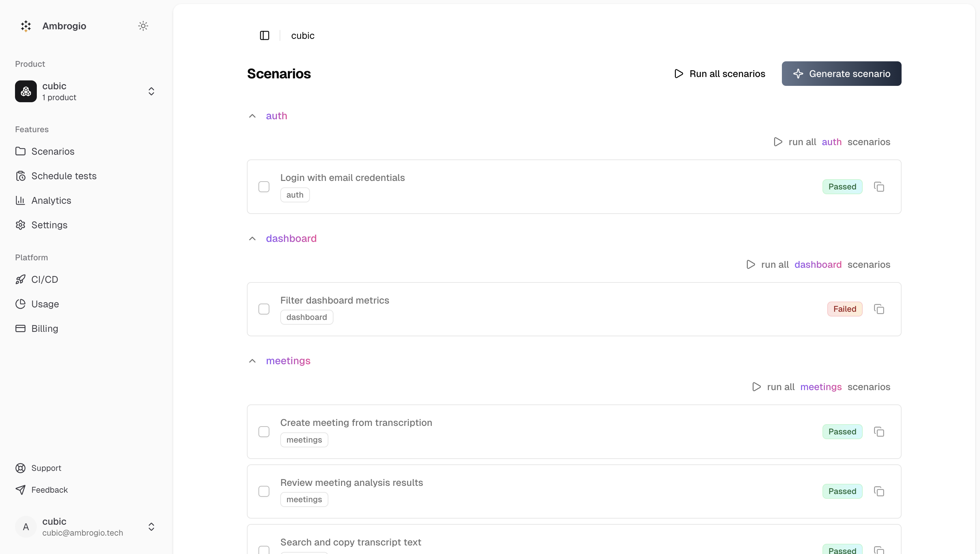Click the Failed status badge

tap(845, 309)
